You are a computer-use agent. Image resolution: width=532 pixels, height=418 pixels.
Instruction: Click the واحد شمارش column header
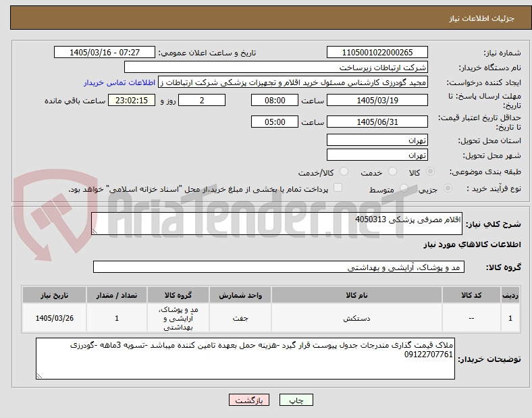(x=240, y=295)
